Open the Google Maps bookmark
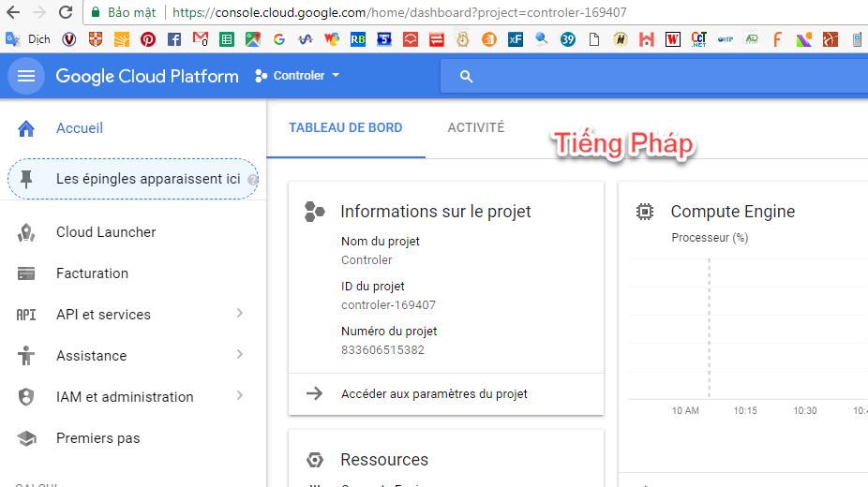 pyautogui.click(x=253, y=39)
